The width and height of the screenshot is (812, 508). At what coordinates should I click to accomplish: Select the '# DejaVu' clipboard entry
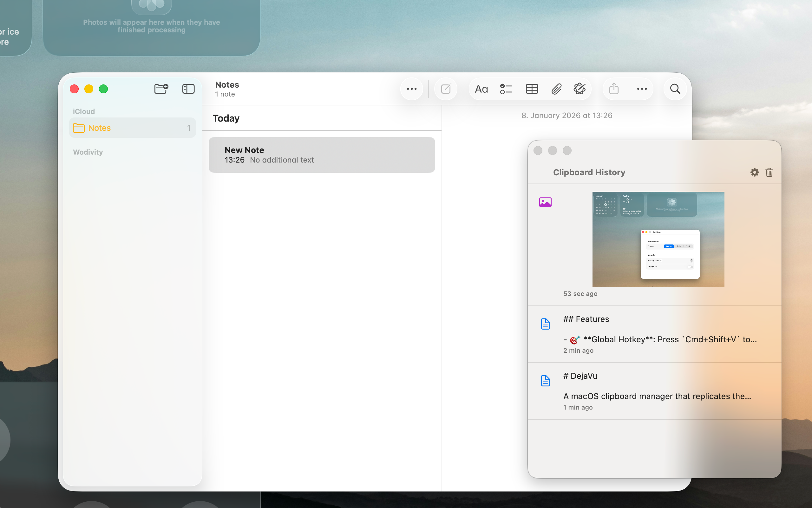(x=654, y=391)
